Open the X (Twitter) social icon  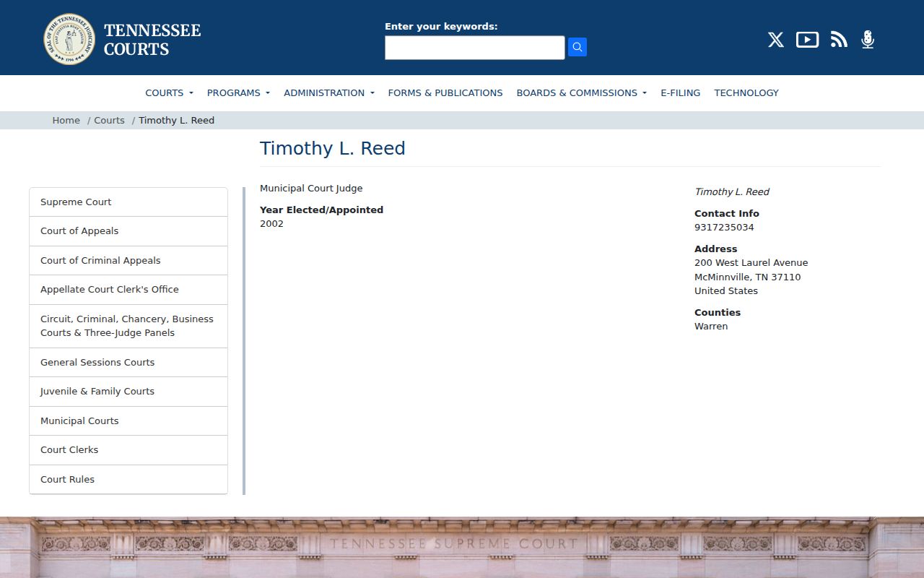776,40
